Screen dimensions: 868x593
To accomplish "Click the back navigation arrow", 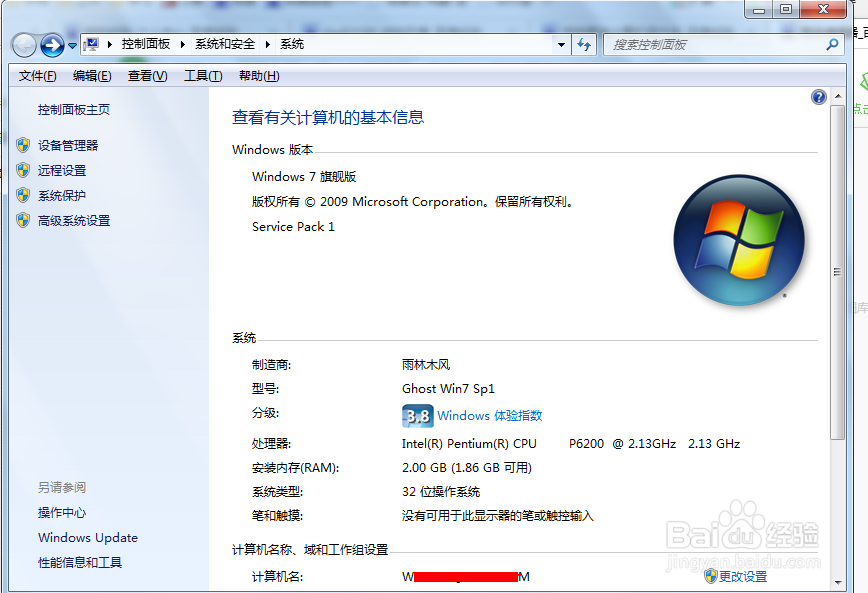I will click(22, 44).
